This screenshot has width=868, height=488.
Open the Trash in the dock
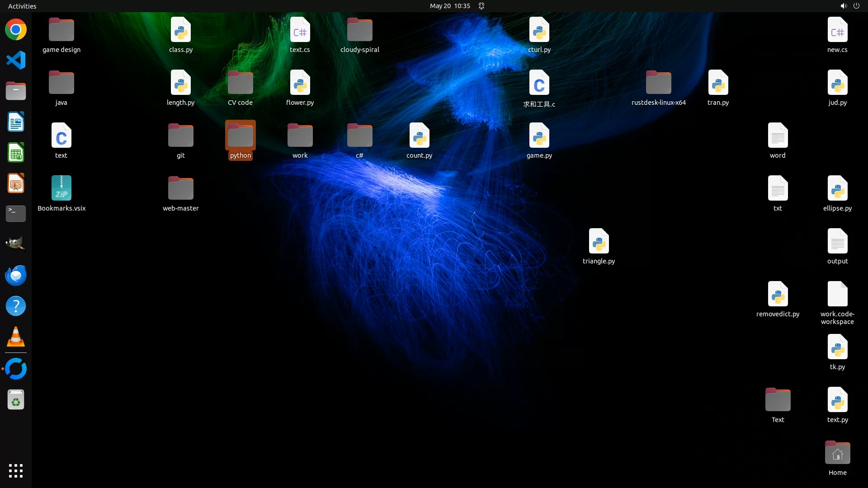pyautogui.click(x=16, y=400)
